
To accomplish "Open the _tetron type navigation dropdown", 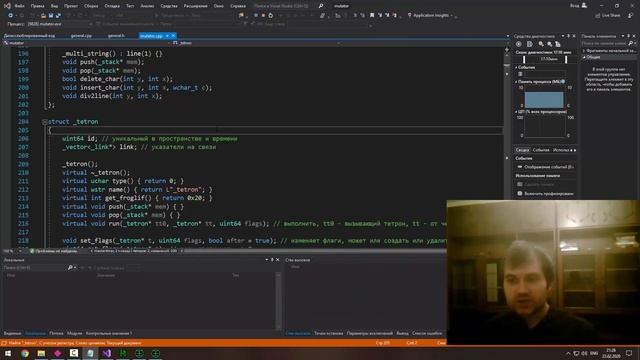I will pyautogui.click(x=257, y=43).
